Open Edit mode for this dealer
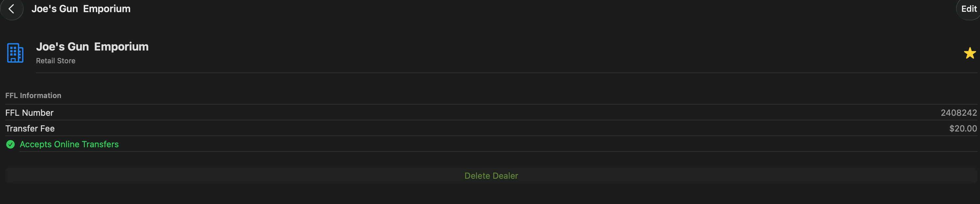Viewport: 980px width, 204px height. tap(969, 9)
